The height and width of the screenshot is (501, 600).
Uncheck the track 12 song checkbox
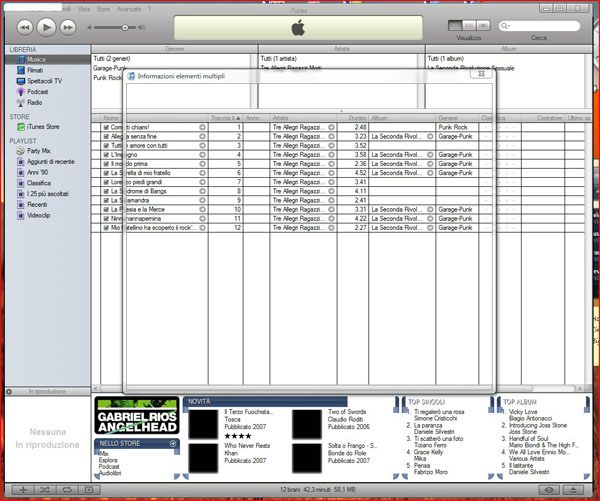tap(106, 228)
